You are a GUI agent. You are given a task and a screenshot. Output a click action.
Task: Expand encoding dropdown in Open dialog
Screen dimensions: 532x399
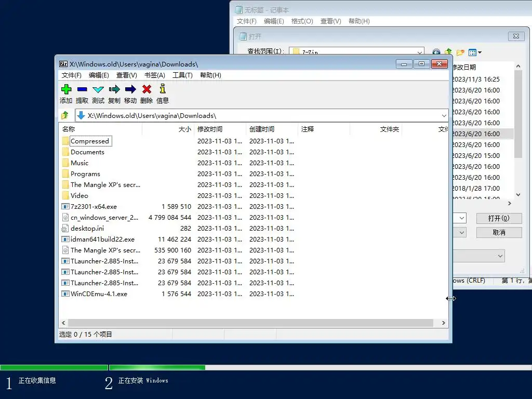click(x=500, y=256)
